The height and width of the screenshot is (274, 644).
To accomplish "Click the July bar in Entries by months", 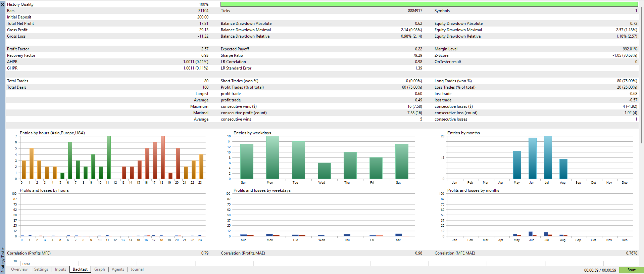I will [548, 157].
